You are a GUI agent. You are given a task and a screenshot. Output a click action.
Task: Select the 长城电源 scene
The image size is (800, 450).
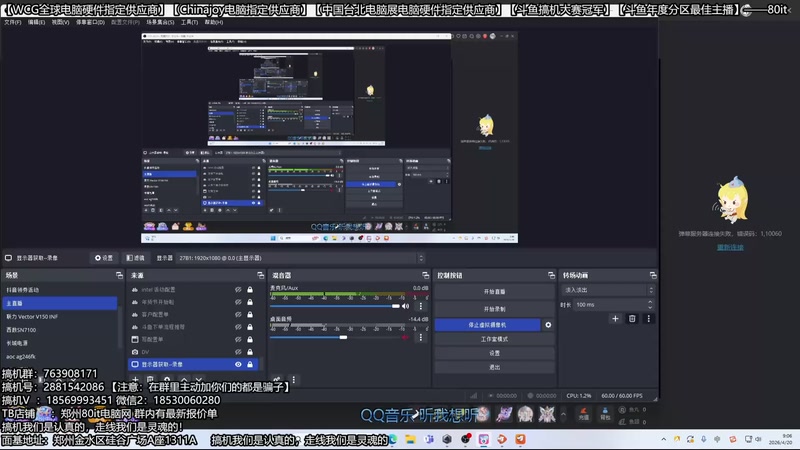coord(60,343)
